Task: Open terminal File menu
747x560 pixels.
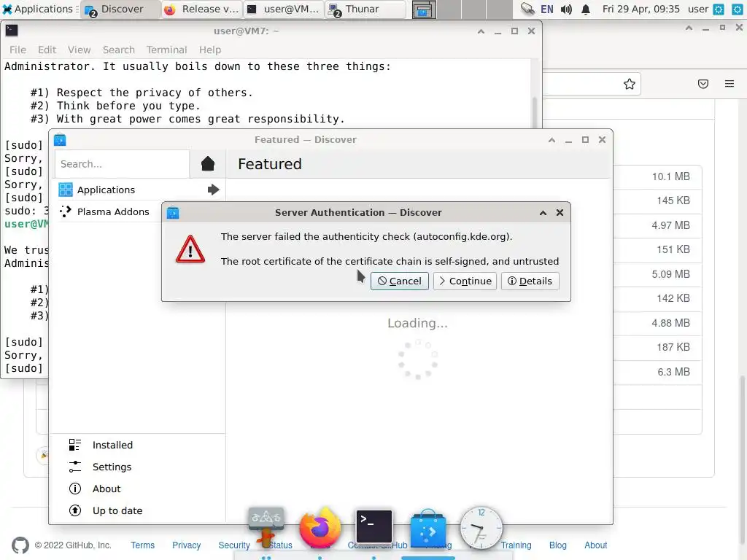Action: [x=18, y=50]
